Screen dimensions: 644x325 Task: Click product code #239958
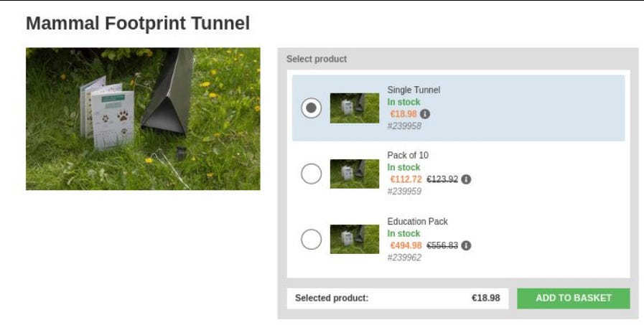[404, 126]
